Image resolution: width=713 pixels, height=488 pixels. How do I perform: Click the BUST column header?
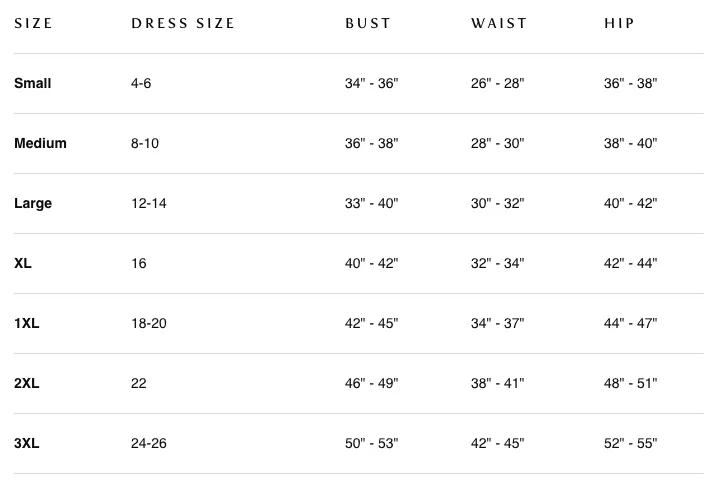coord(368,23)
